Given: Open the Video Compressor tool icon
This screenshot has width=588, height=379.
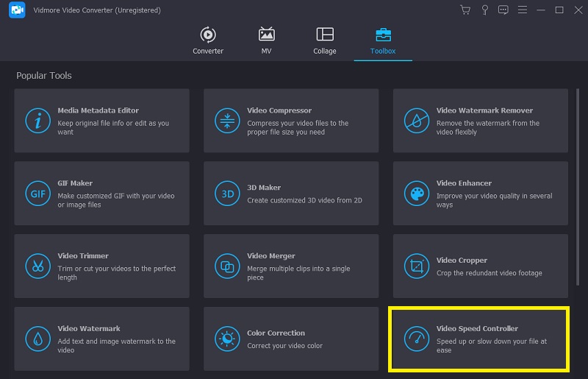Looking at the screenshot, I should pos(227,121).
